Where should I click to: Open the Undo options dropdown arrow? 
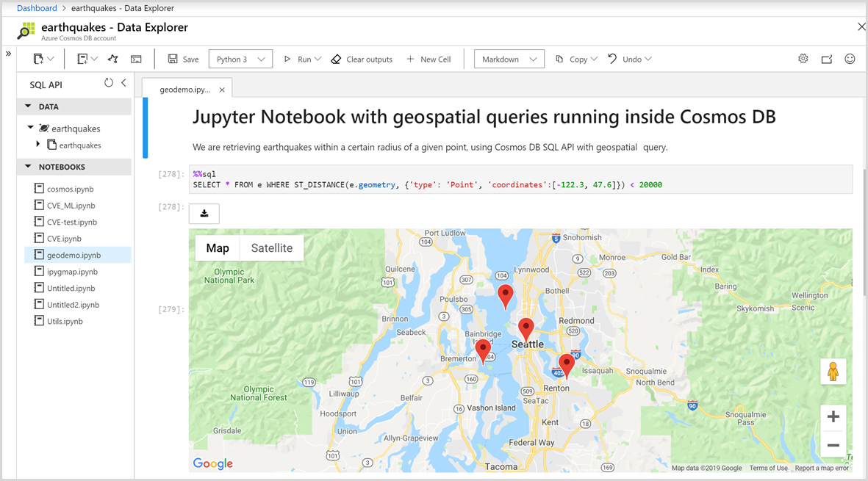click(x=648, y=59)
